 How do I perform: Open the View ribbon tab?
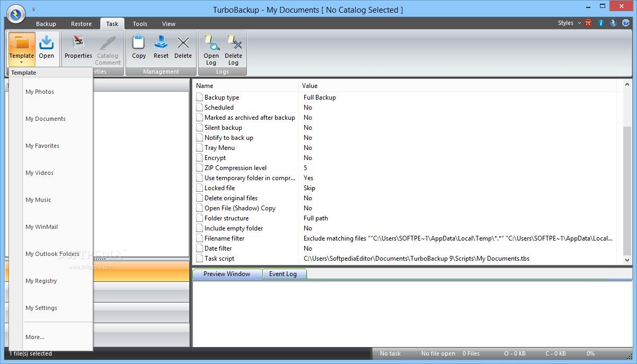pyautogui.click(x=169, y=24)
